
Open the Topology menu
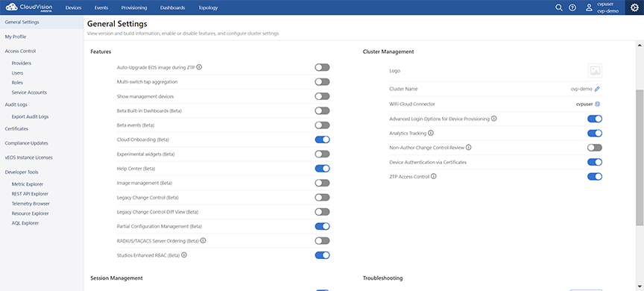(x=208, y=7)
